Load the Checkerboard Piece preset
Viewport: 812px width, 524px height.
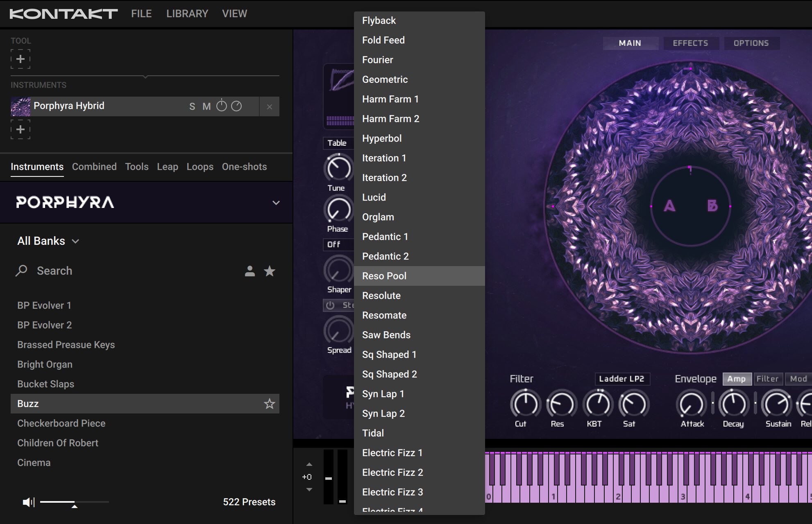(x=61, y=423)
